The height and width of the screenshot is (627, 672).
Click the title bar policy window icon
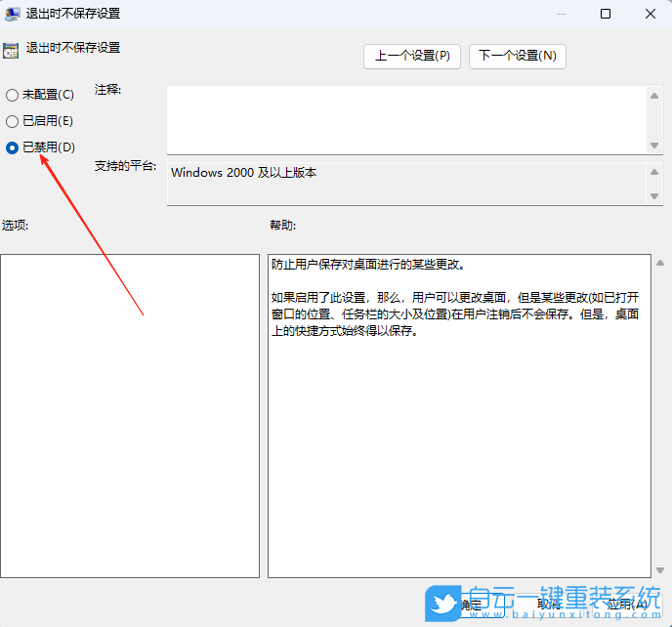point(12,14)
